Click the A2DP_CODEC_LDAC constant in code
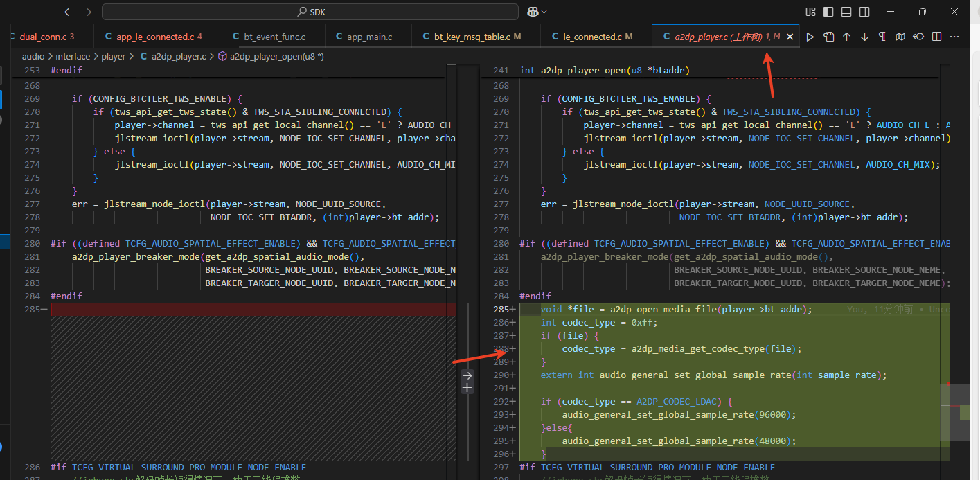Screen dimensions: 980x480 coord(677,402)
